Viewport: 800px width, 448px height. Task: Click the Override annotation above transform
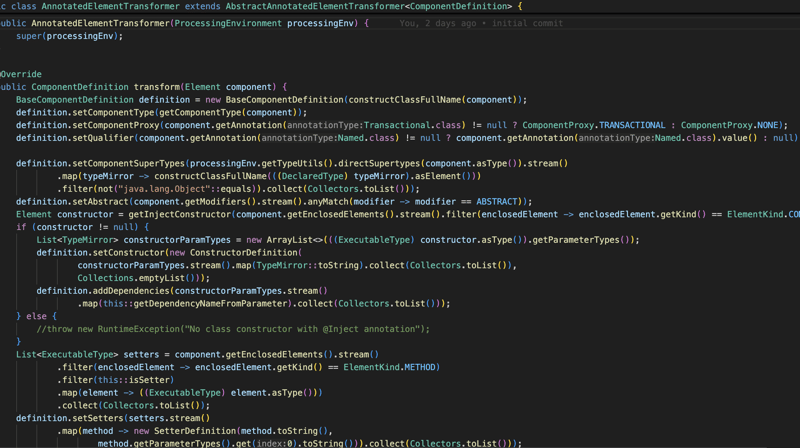click(x=21, y=74)
